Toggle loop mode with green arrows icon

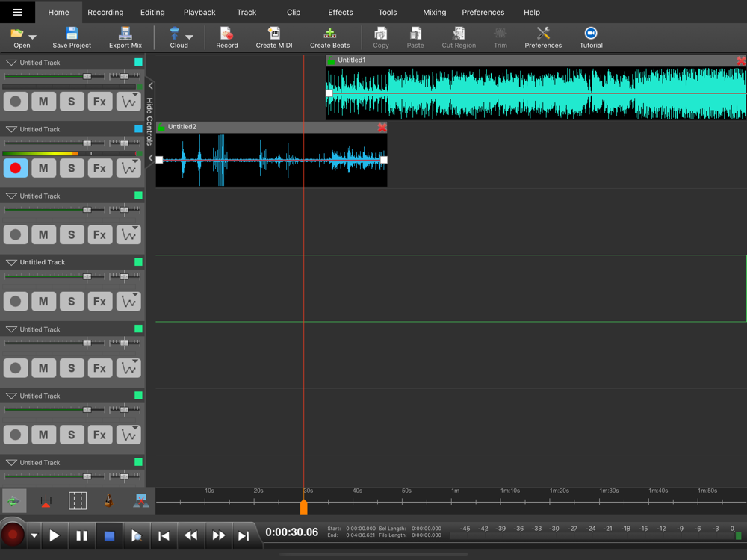click(13, 501)
